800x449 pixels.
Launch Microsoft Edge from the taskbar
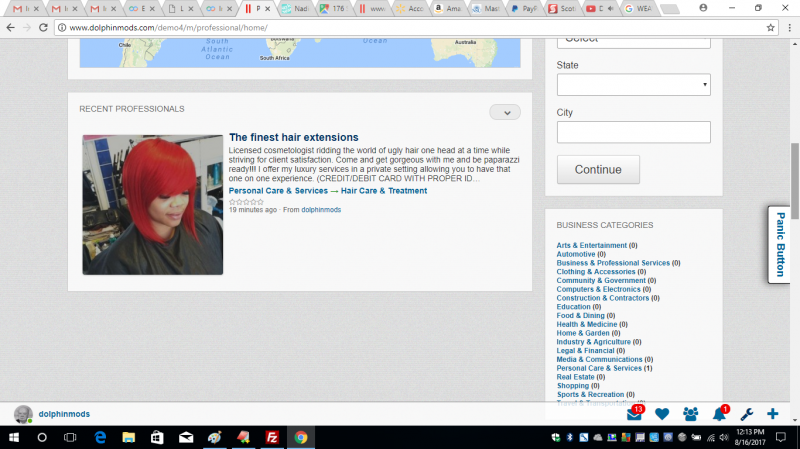coord(100,437)
